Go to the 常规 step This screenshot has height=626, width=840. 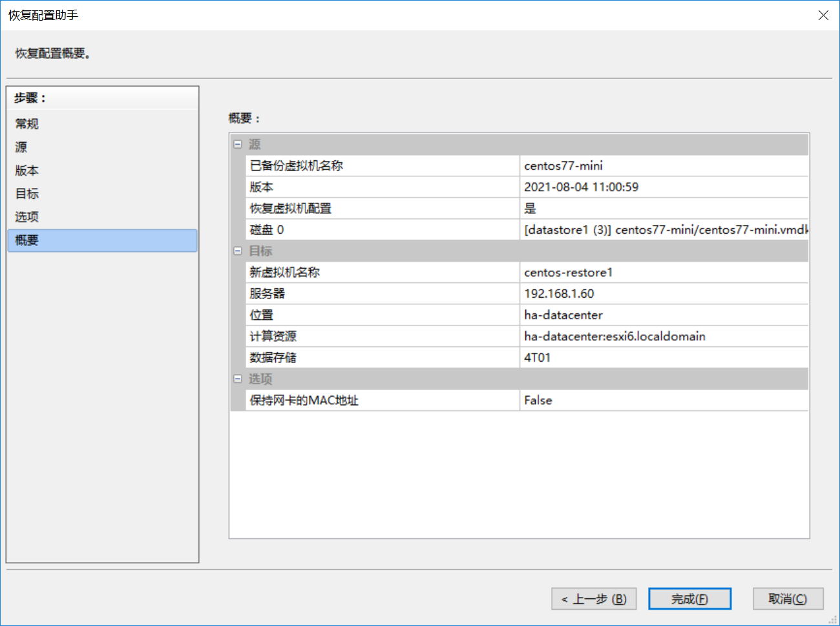pyautogui.click(x=27, y=124)
